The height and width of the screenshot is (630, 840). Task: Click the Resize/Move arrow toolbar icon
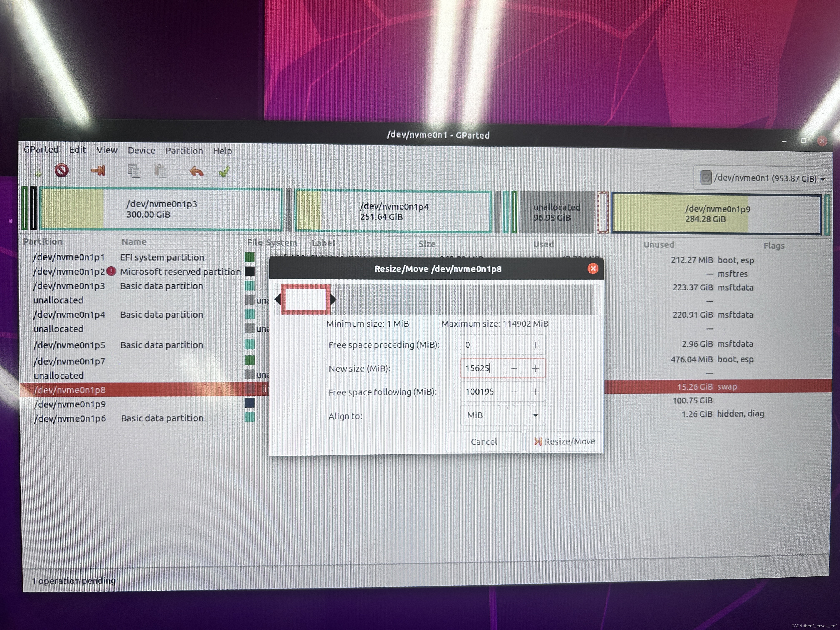click(x=98, y=171)
